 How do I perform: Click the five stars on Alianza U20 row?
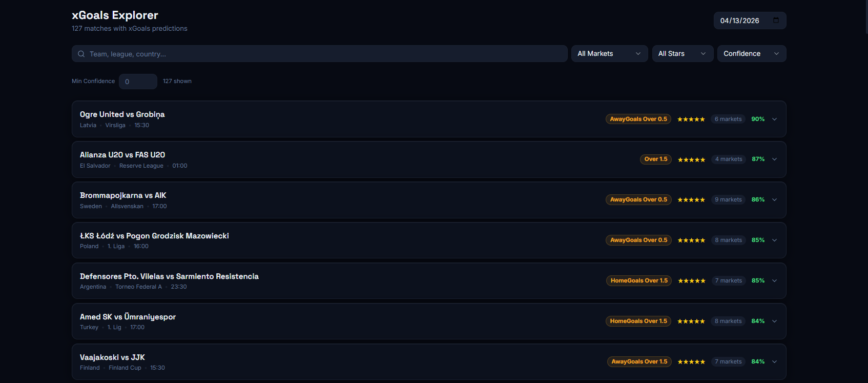[x=691, y=160]
